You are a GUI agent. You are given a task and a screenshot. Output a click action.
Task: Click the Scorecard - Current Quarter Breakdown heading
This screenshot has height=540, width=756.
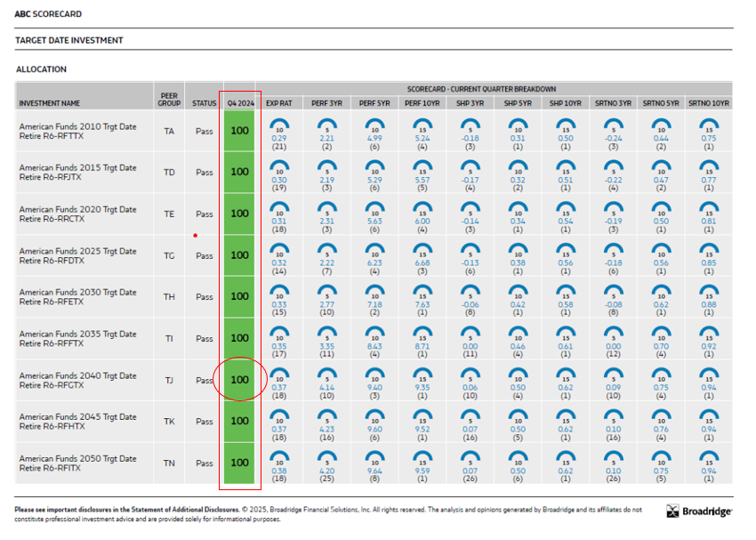pos(481,89)
